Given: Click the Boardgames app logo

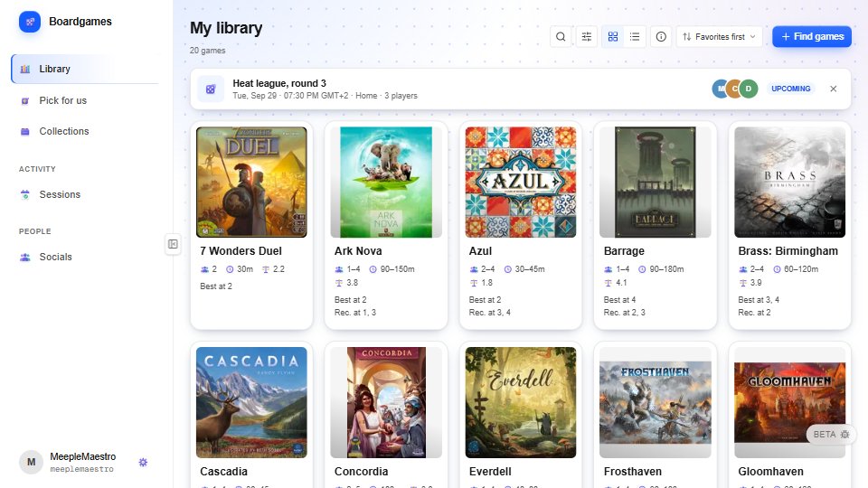Looking at the screenshot, I should pyautogui.click(x=30, y=22).
